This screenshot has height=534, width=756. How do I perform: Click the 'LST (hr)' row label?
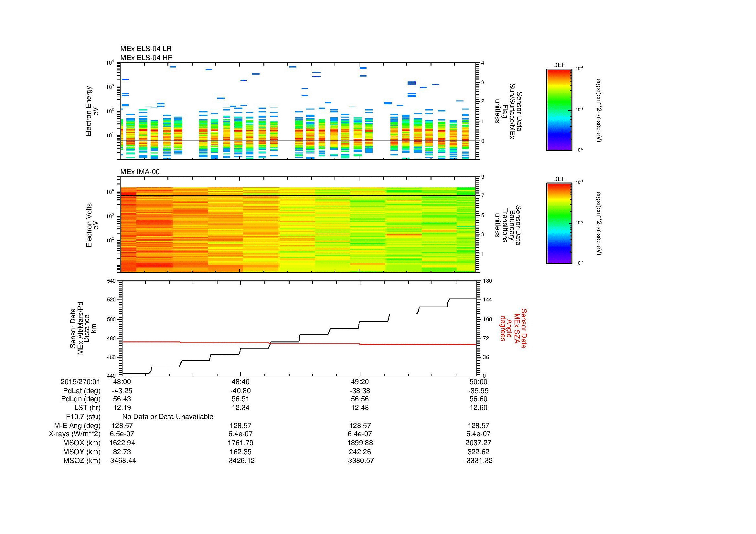87,408
